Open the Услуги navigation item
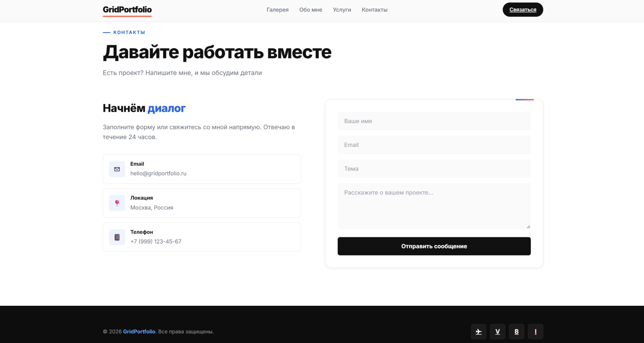Image resolution: width=644 pixels, height=343 pixels. [342, 10]
